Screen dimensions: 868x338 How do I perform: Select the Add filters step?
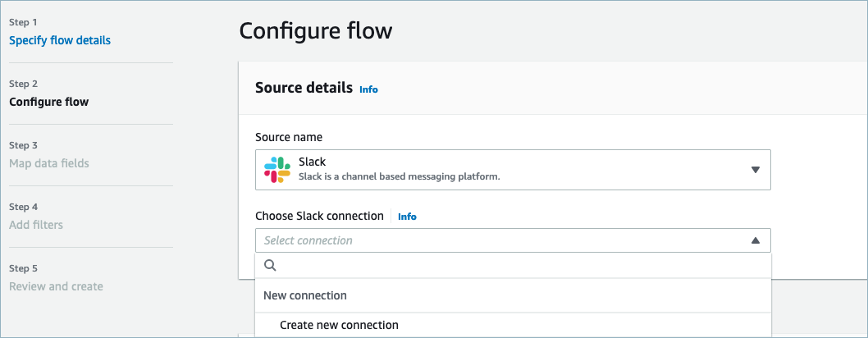pos(36,225)
